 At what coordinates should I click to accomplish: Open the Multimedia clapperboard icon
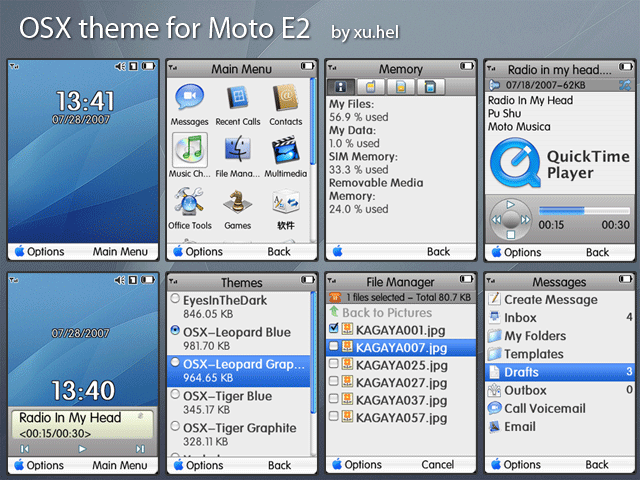[x=286, y=150]
